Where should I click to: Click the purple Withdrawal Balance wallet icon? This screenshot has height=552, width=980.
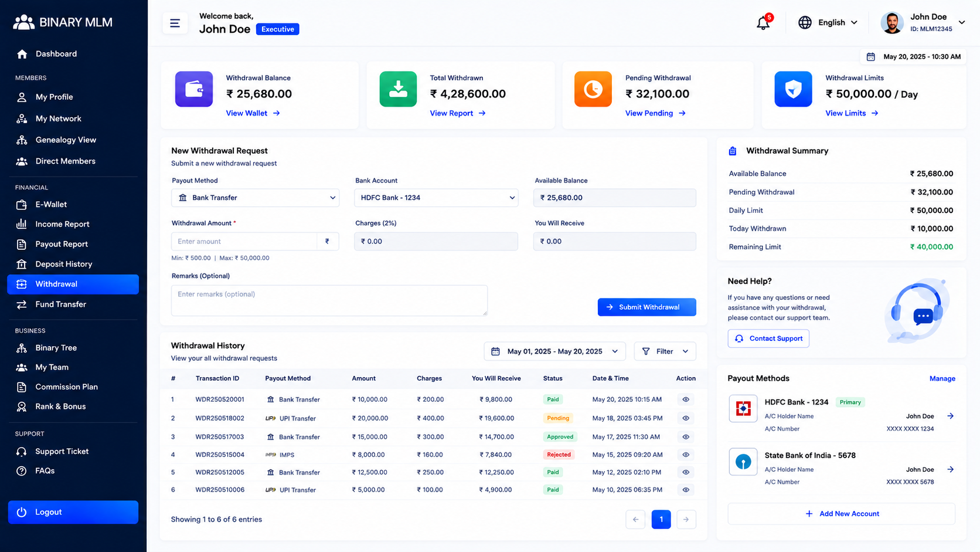[194, 89]
